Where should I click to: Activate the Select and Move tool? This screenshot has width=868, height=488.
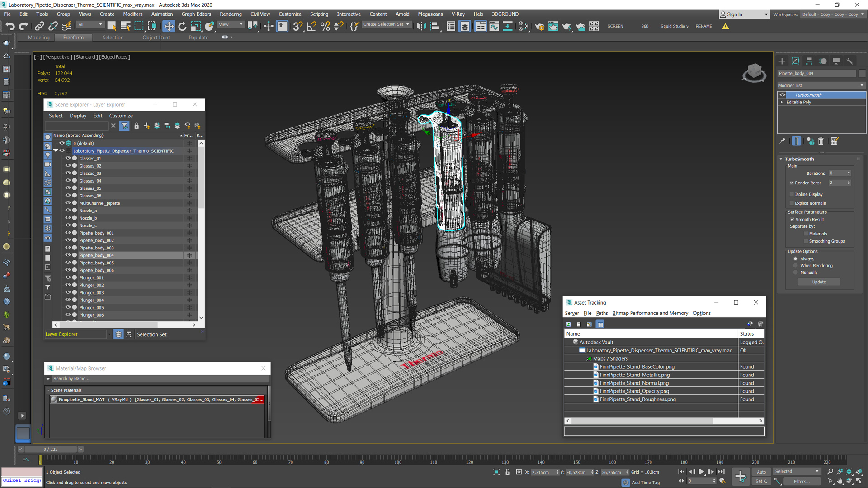(x=169, y=26)
